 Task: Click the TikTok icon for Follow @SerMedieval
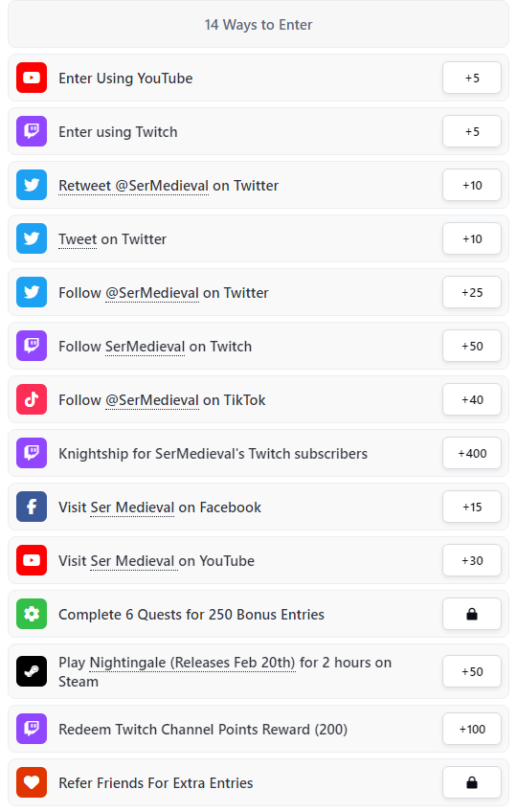32,399
